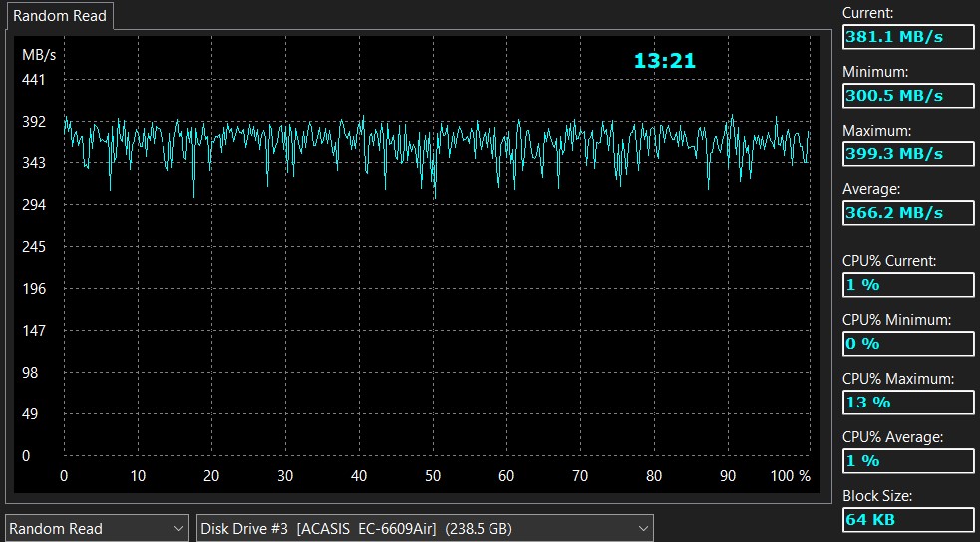Click the Average speed field showing 366.2 MB/s

click(x=907, y=213)
